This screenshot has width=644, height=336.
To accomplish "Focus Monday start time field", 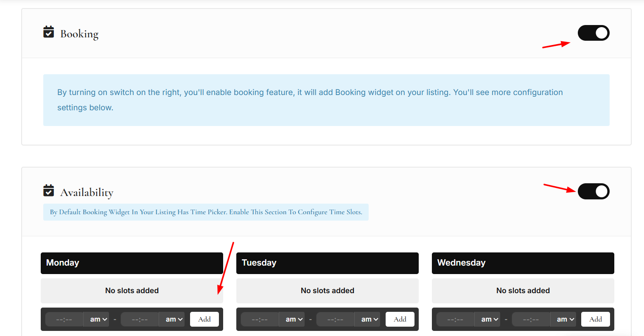I will pos(64,319).
